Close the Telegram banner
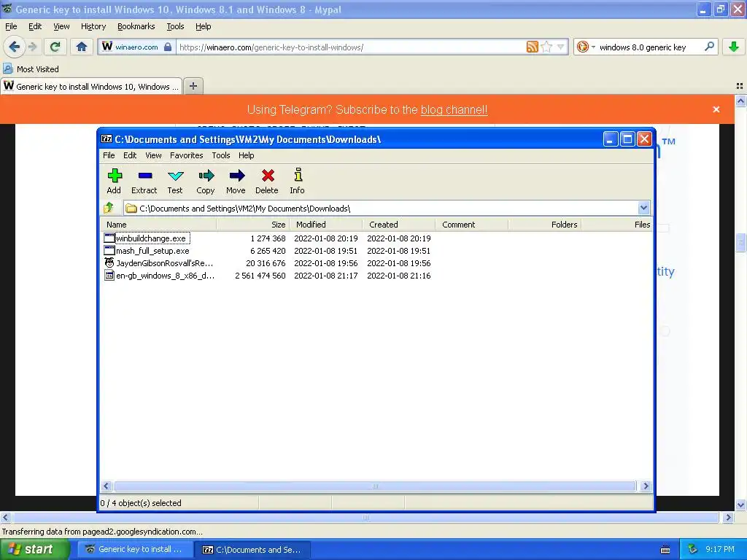Image resolution: width=747 pixels, height=560 pixels. click(x=716, y=109)
